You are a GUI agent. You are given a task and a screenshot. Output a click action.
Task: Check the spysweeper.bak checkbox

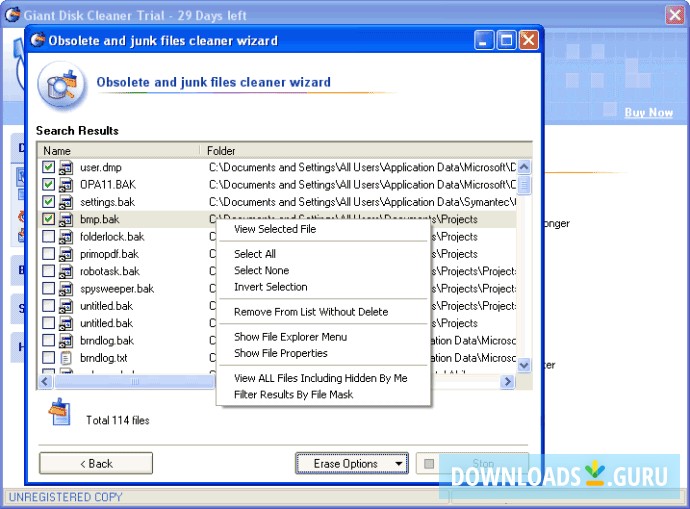coord(48,289)
